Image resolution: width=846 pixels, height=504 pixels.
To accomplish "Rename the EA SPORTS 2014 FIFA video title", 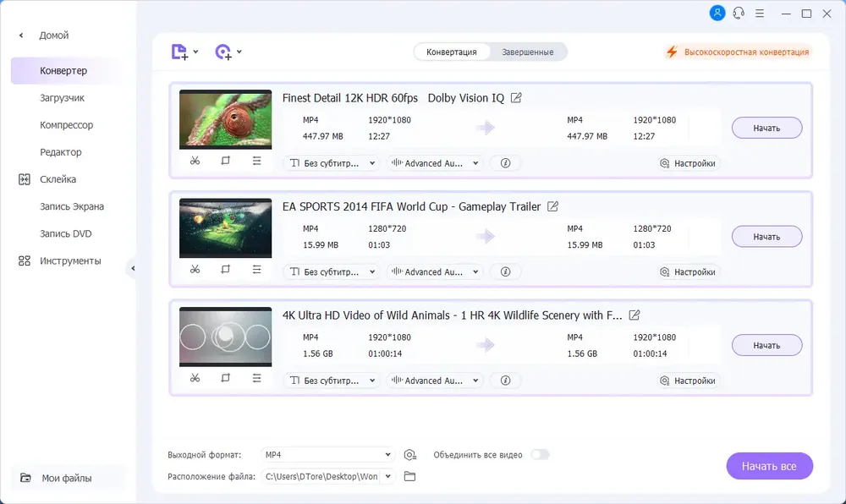I will point(552,206).
